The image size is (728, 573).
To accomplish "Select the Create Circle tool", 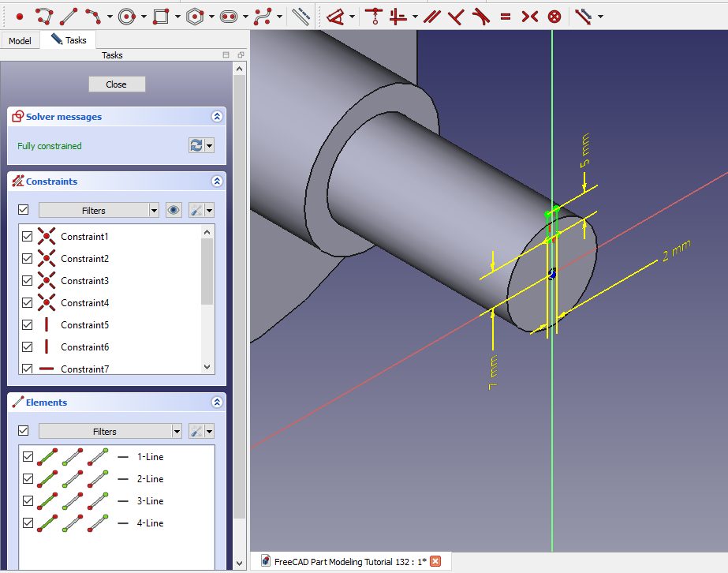I will 127,16.
